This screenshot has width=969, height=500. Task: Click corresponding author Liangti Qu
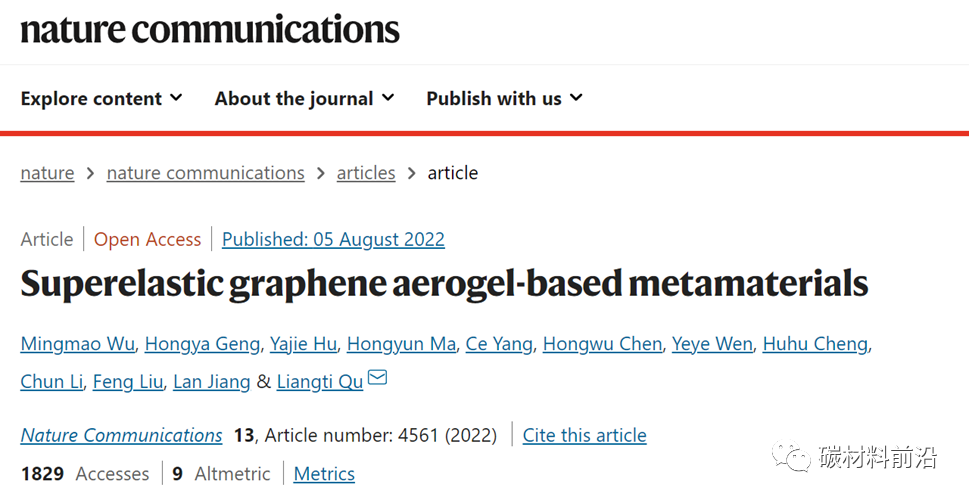click(319, 382)
